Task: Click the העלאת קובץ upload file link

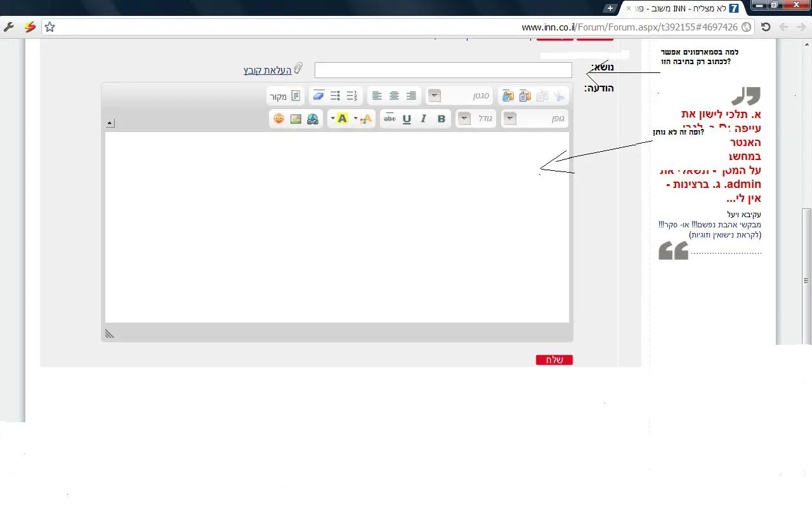Action: (267, 70)
